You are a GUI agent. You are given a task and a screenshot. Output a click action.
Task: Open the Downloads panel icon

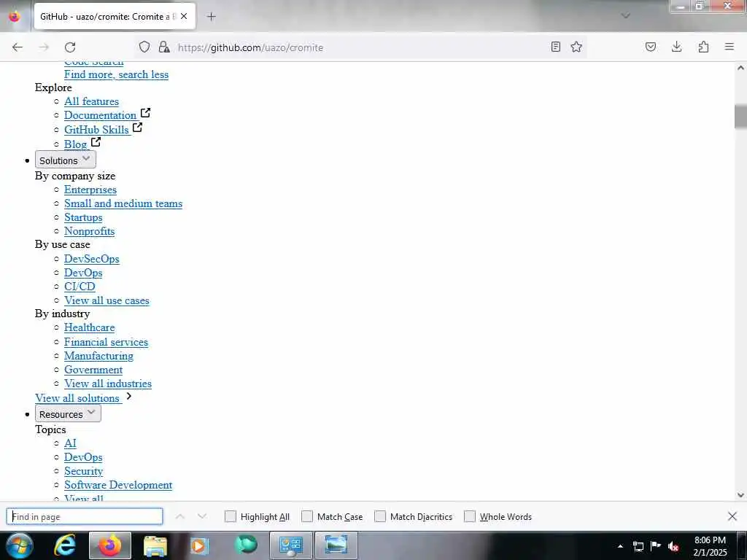[676, 47]
